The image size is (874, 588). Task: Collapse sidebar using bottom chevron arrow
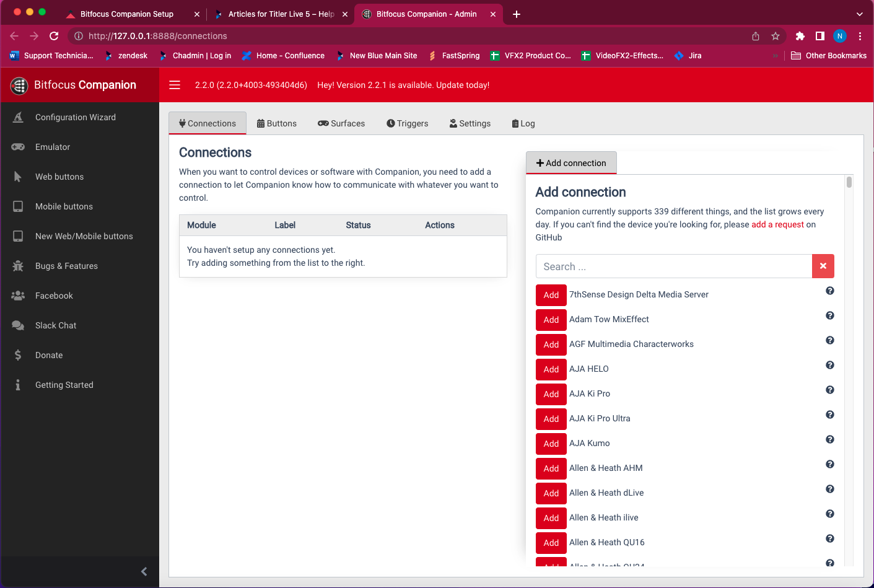point(144,571)
